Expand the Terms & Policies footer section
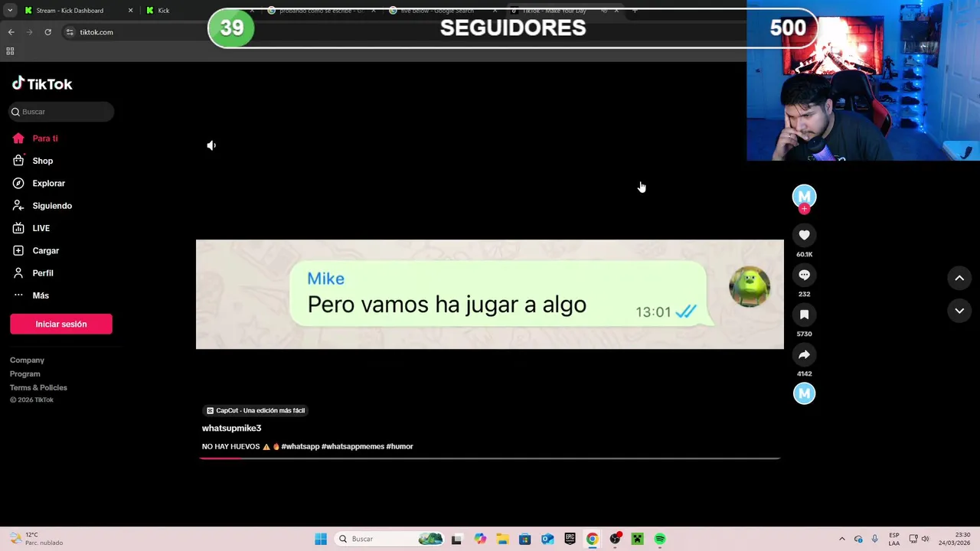 [x=38, y=388]
